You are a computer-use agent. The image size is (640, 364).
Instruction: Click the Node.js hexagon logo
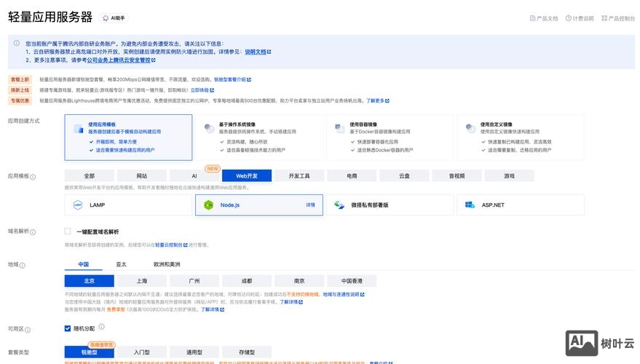pyautogui.click(x=208, y=205)
